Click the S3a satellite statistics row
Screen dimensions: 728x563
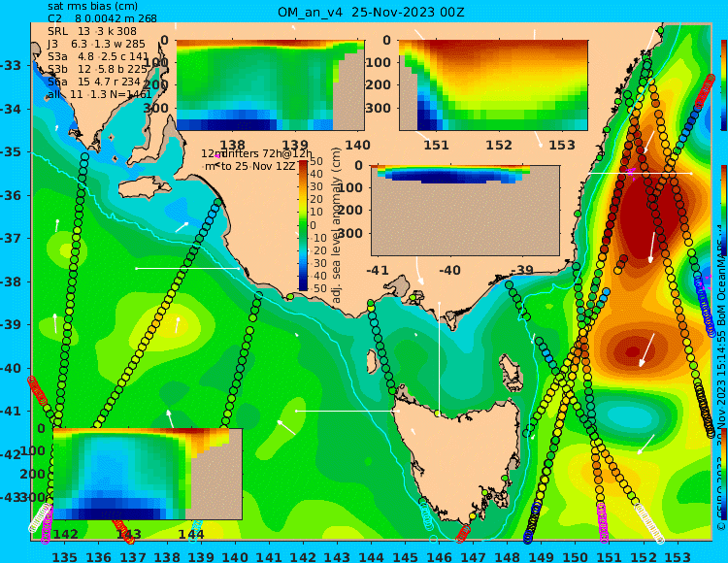97,56
